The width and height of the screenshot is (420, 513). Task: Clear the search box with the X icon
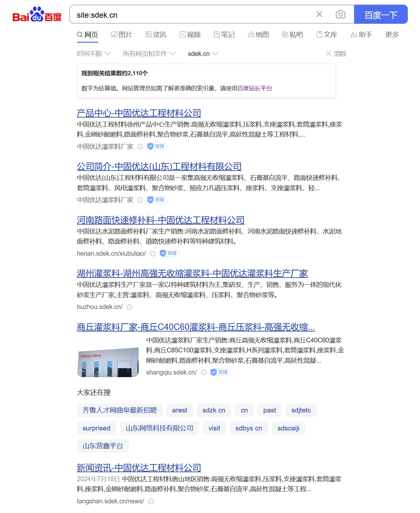[319, 14]
